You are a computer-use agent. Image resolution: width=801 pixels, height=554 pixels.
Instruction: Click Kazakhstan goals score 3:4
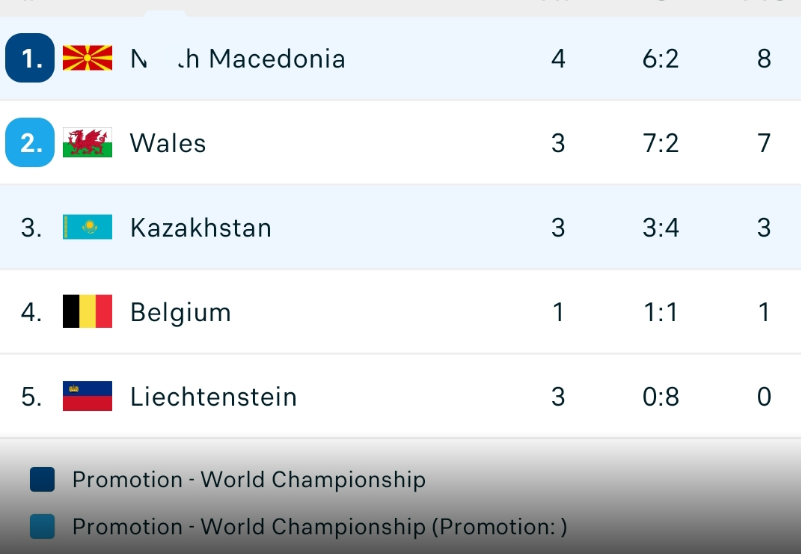point(660,228)
